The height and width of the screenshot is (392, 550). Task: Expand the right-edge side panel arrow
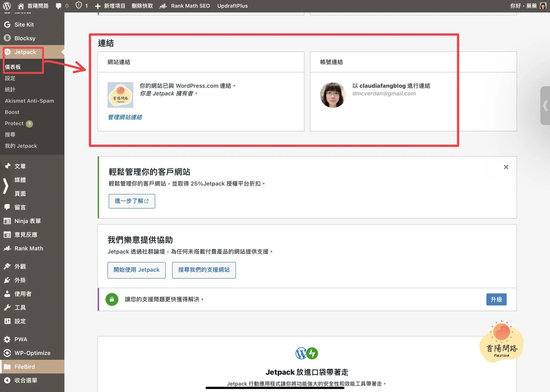click(x=545, y=106)
